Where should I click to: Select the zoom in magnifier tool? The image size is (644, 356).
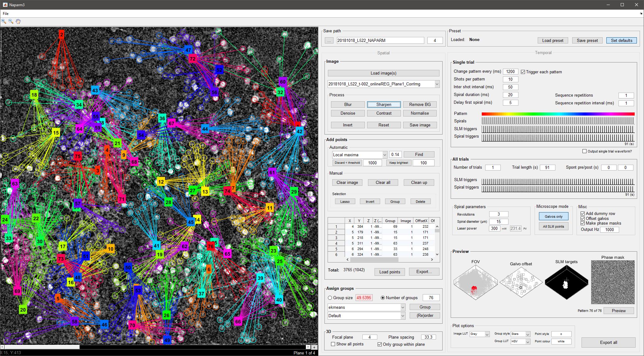(x=4, y=21)
